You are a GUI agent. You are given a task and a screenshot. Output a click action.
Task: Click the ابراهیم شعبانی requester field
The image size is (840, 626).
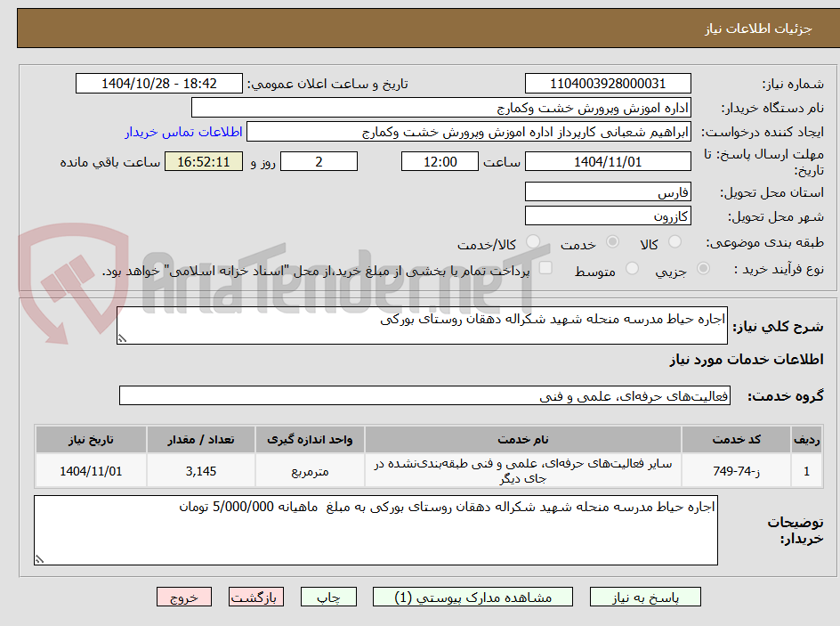tap(469, 132)
